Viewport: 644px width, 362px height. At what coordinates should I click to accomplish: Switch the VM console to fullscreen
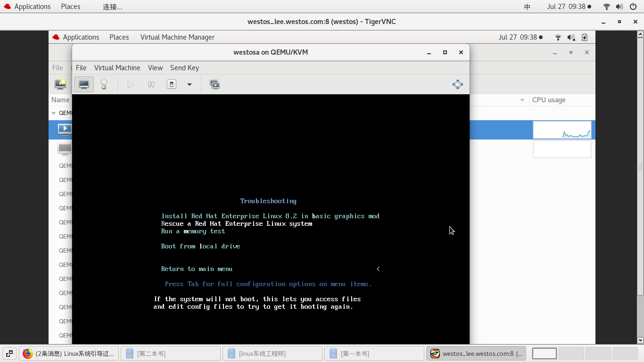click(457, 84)
